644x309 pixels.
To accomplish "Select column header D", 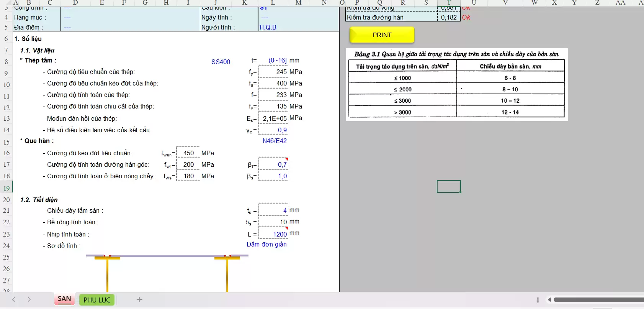I will pos(75,3).
